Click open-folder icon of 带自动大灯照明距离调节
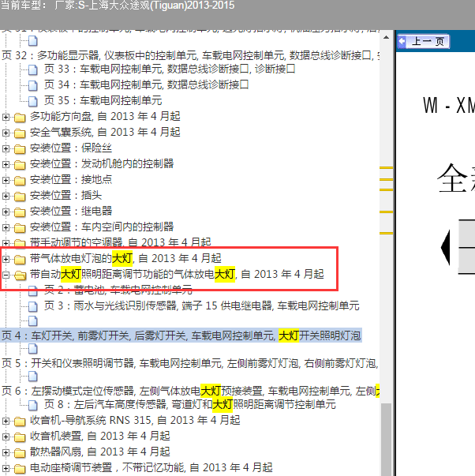475x476 pixels. pyautogui.click(x=20, y=275)
